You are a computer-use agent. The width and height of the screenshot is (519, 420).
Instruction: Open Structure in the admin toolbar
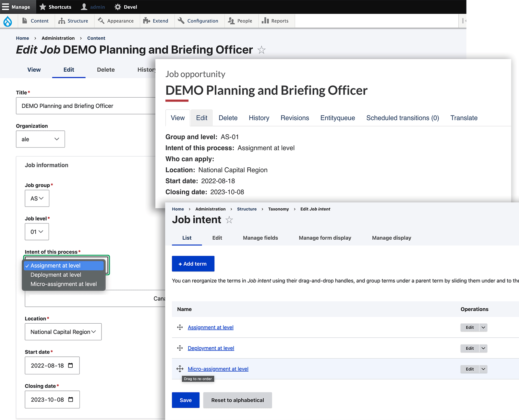point(74,21)
